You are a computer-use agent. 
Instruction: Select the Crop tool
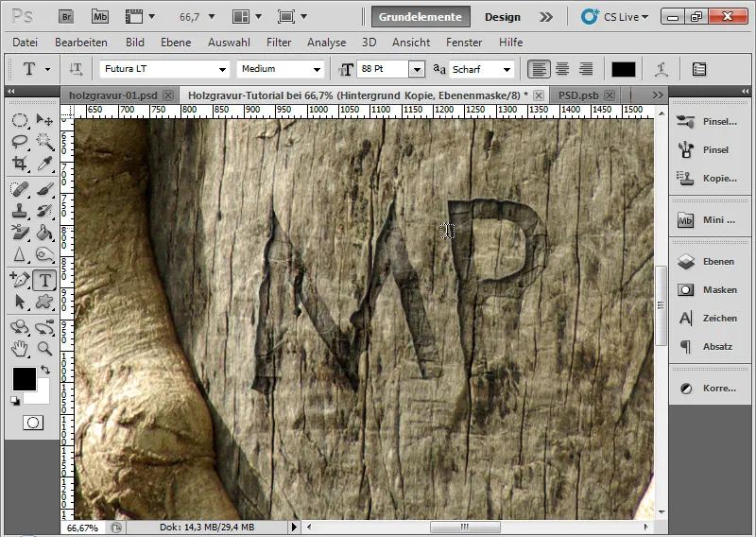click(x=19, y=163)
